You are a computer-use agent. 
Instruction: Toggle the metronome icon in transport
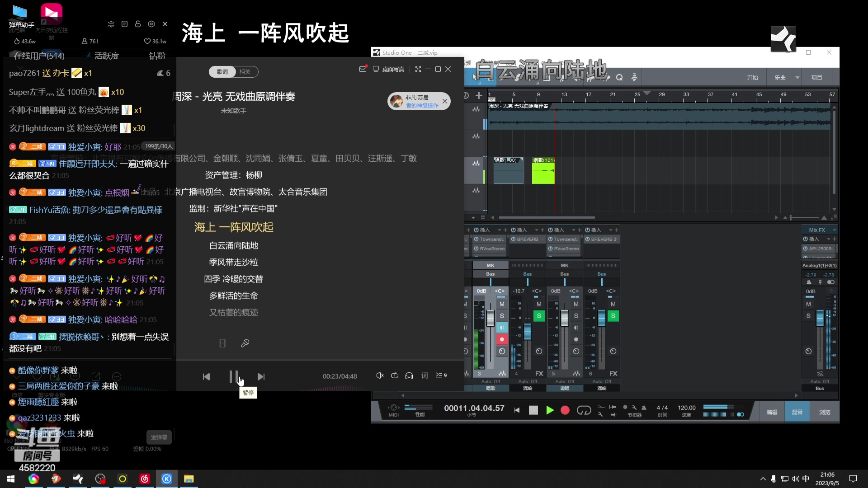pos(644,407)
